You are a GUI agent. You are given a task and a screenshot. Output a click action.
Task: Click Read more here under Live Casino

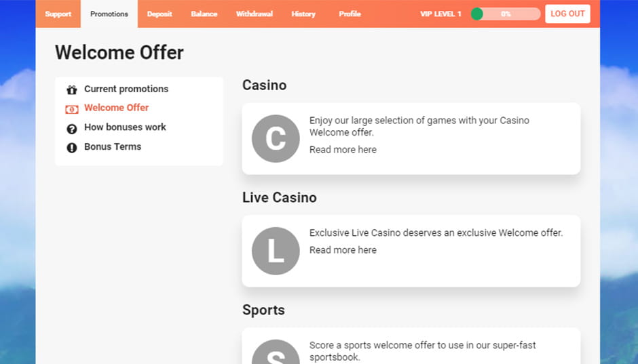click(343, 250)
